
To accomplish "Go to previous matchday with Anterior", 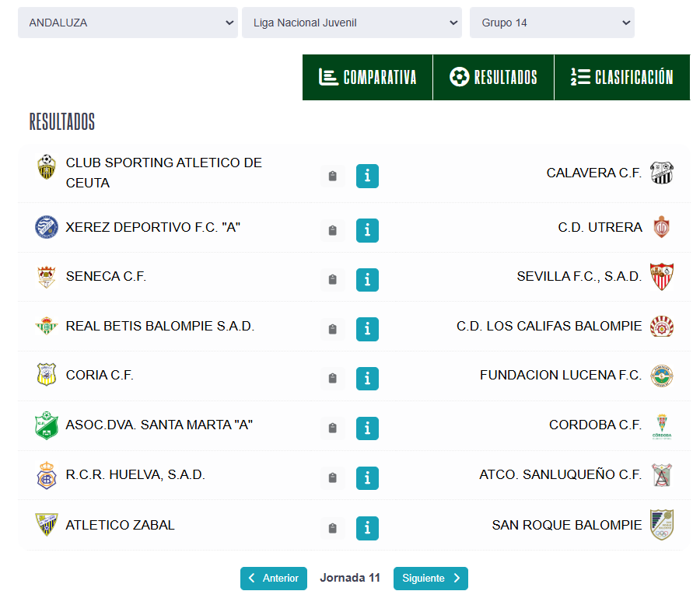I will click(x=274, y=579).
